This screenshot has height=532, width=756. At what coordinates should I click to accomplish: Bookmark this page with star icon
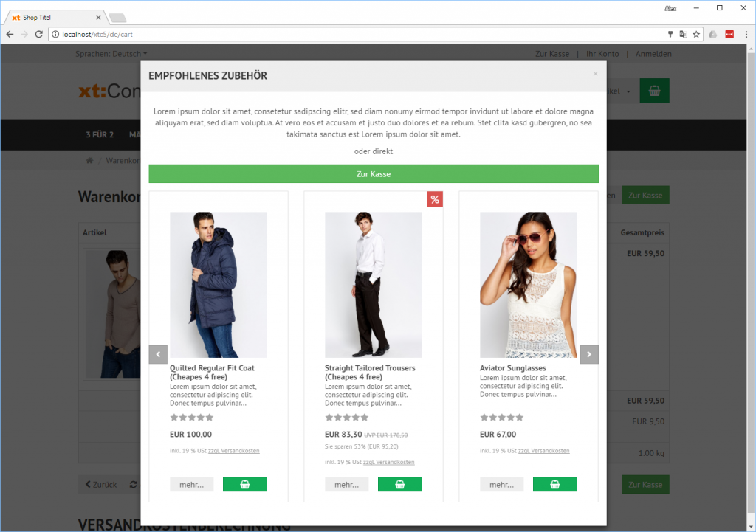(x=695, y=34)
